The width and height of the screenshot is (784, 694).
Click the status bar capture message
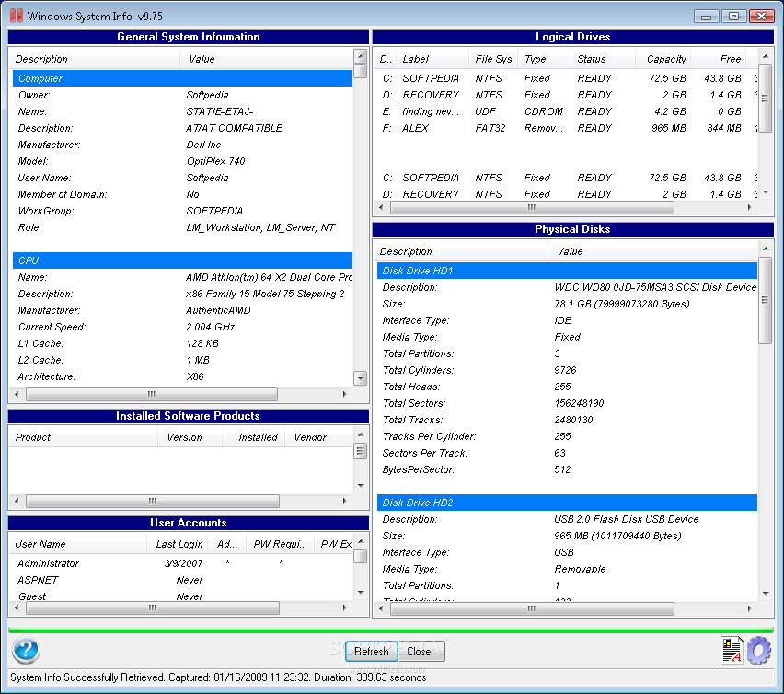(x=218, y=677)
